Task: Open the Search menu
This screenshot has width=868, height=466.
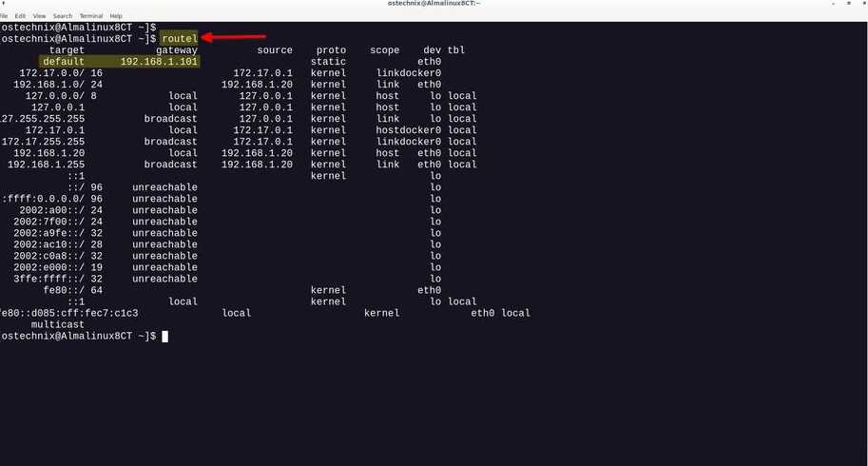Action: [x=63, y=16]
